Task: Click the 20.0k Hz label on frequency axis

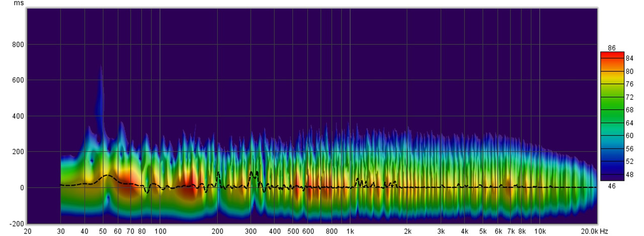Action: [595, 231]
